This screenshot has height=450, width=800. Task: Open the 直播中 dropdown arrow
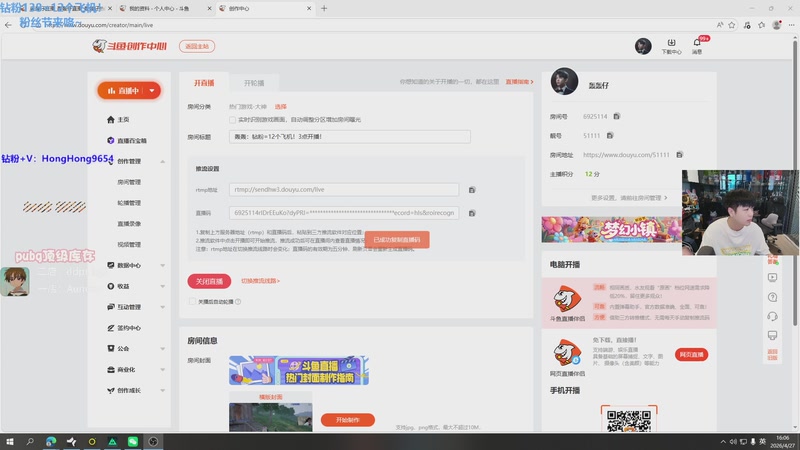click(151, 90)
